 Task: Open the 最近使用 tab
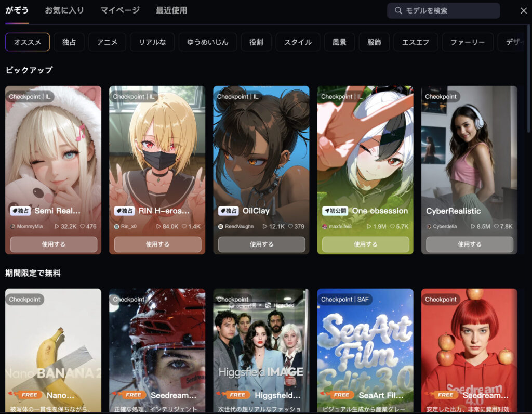pos(171,10)
